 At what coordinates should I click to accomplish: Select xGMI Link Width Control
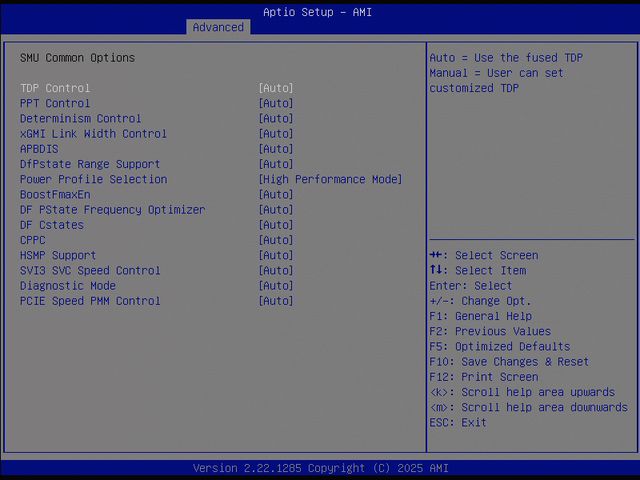pyautogui.click(x=93, y=134)
